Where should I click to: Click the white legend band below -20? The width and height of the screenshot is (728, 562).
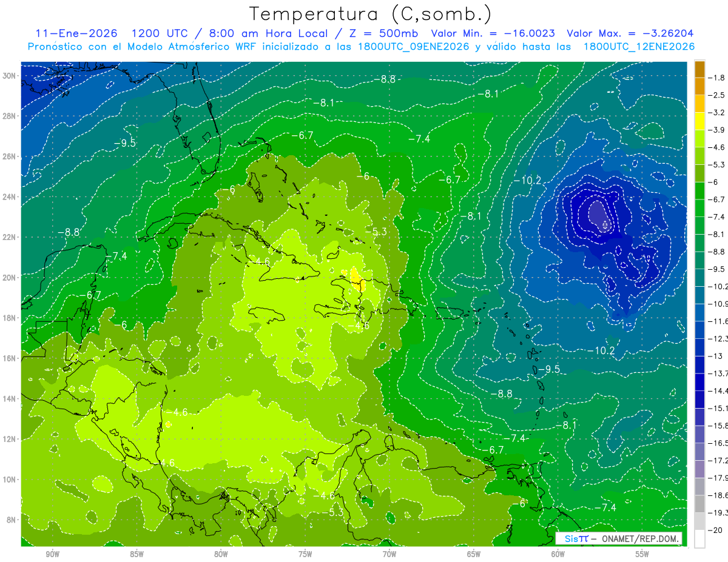pos(699,538)
